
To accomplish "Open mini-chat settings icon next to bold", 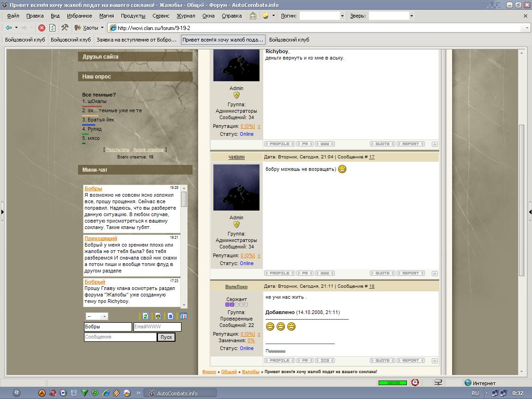I will tap(183, 316).
